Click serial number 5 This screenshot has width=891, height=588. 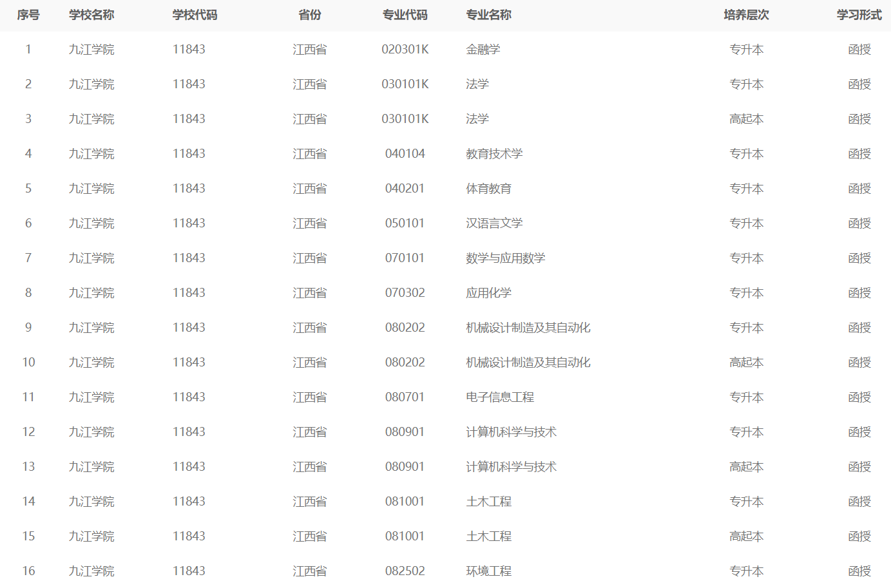(x=28, y=189)
